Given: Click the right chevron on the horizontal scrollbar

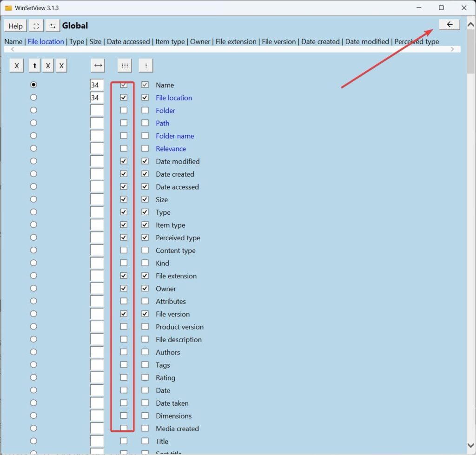Looking at the screenshot, I should 452,49.
